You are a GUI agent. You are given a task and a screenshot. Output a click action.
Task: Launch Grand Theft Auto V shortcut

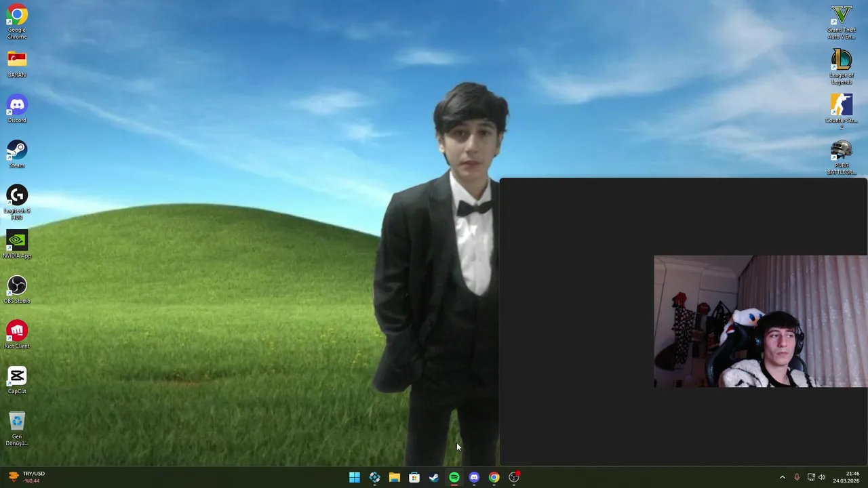tap(842, 22)
